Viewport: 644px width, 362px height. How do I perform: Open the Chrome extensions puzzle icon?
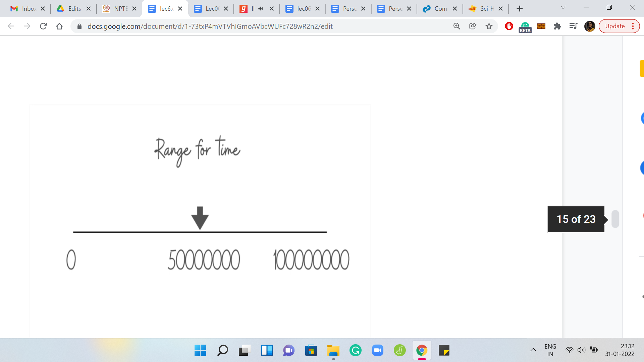coord(557,26)
